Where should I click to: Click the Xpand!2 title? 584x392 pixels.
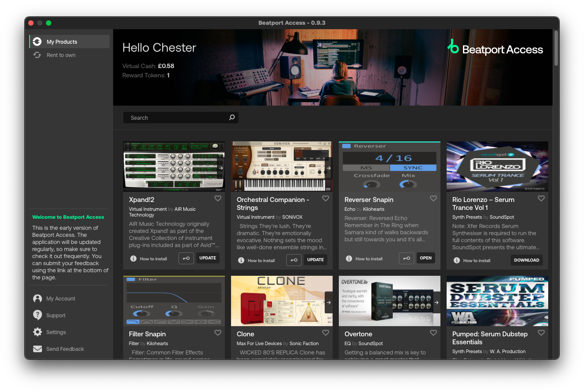pos(141,200)
